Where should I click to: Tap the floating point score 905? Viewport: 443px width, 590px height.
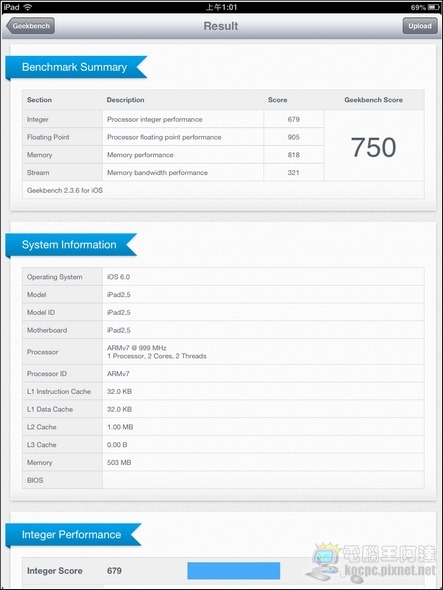[294, 137]
